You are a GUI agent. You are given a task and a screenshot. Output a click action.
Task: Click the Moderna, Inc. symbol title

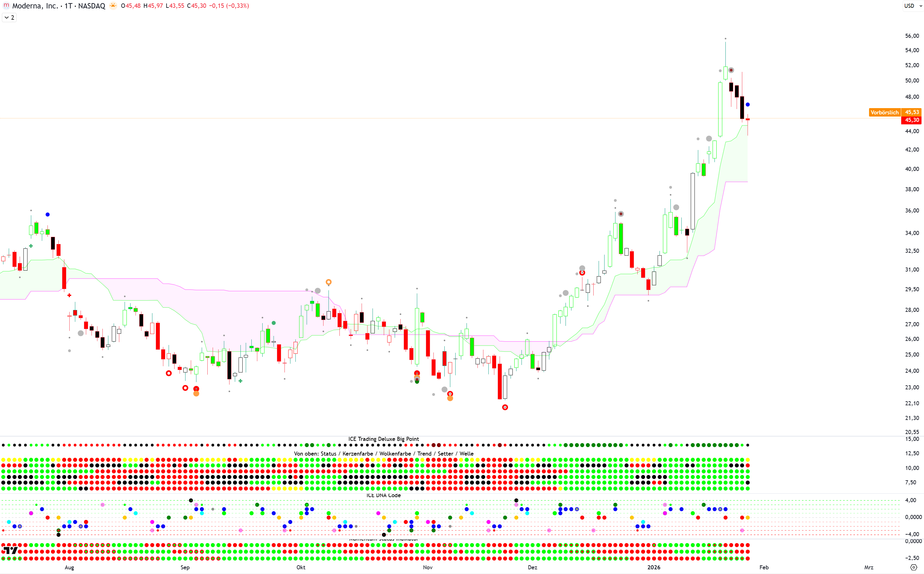(x=35, y=6)
